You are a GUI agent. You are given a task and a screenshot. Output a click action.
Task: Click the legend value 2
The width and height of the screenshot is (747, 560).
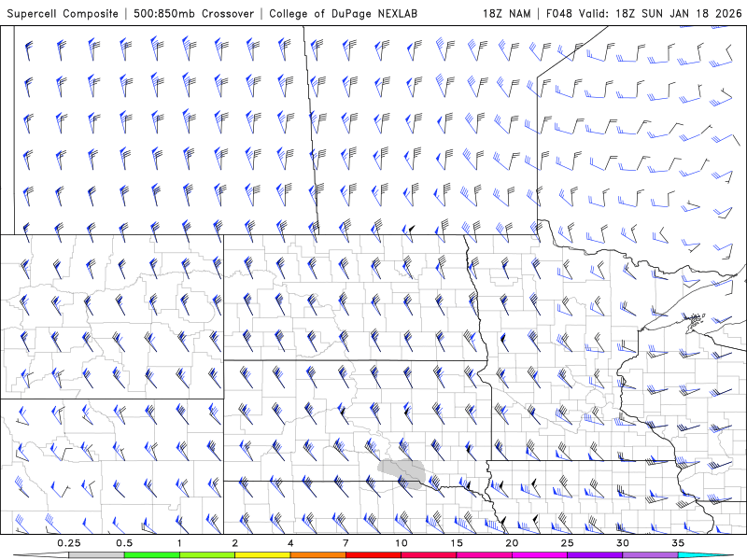tap(235, 543)
